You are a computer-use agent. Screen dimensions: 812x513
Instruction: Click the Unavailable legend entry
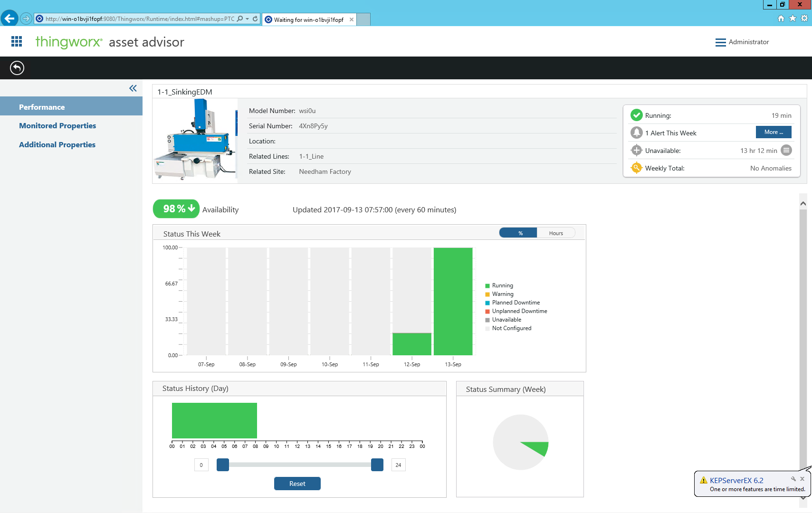point(503,320)
